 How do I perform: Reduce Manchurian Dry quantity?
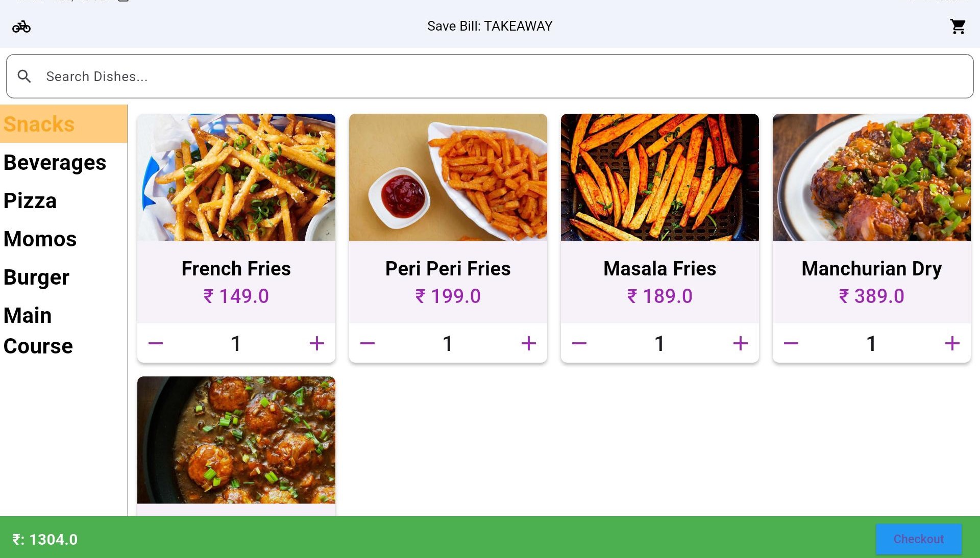[791, 343]
